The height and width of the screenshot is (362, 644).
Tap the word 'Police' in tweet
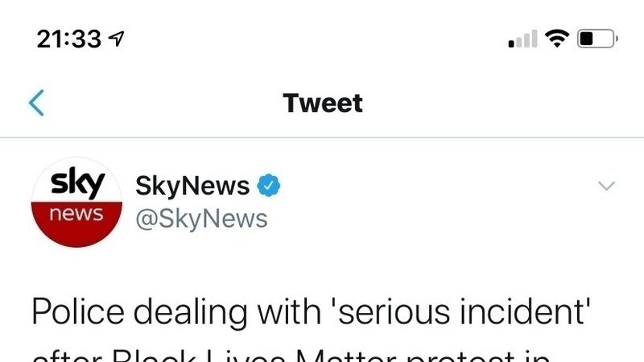tap(78, 311)
